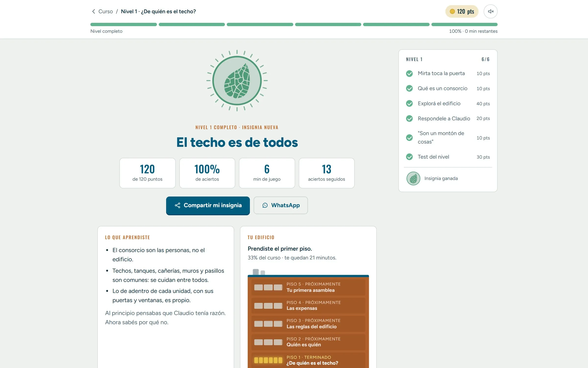Click the checkmark next to Explorá el edificio
The width and height of the screenshot is (588, 368).
[409, 104]
